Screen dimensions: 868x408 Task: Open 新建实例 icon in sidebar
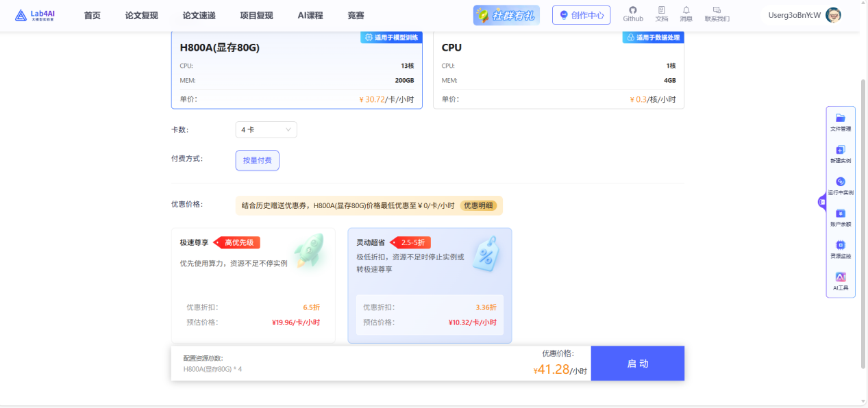[x=841, y=150]
